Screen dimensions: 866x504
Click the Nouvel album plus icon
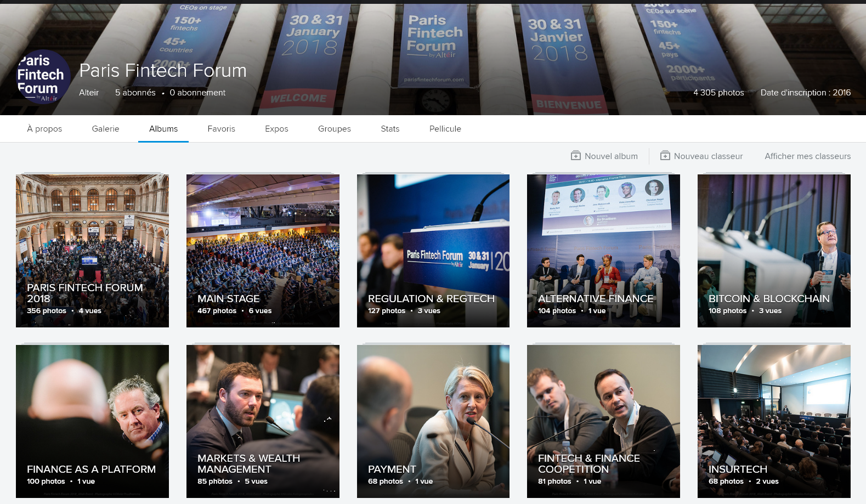tap(576, 156)
